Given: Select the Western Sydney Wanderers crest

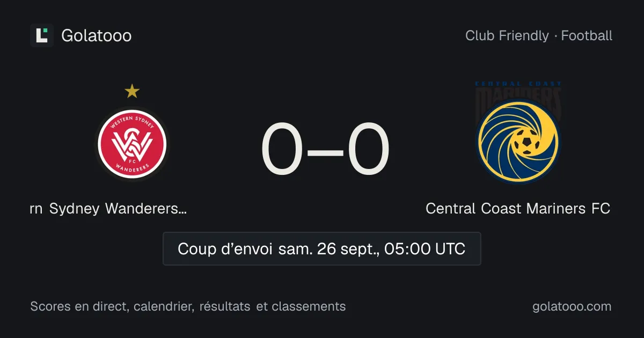Looking at the screenshot, I should (x=132, y=144).
